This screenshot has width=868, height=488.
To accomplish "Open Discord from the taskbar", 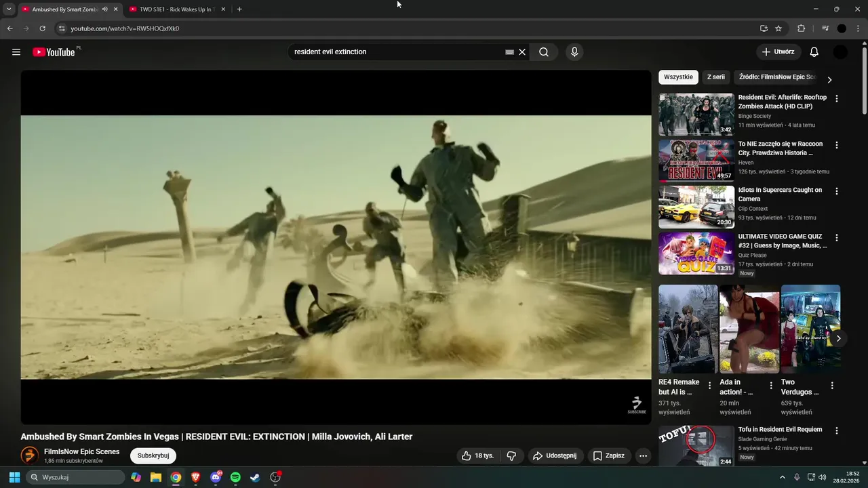I will (x=216, y=477).
